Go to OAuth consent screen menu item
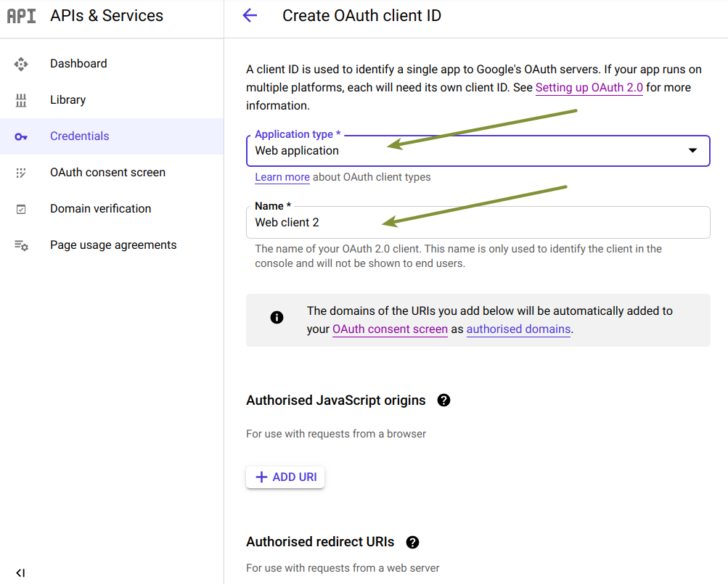 (107, 173)
